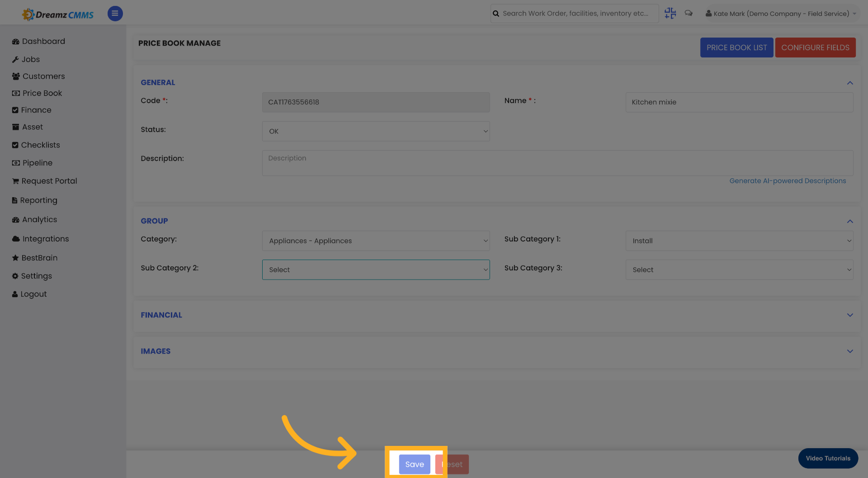Click the Customers group icon
868x478 pixels.
tap(16, 76)
